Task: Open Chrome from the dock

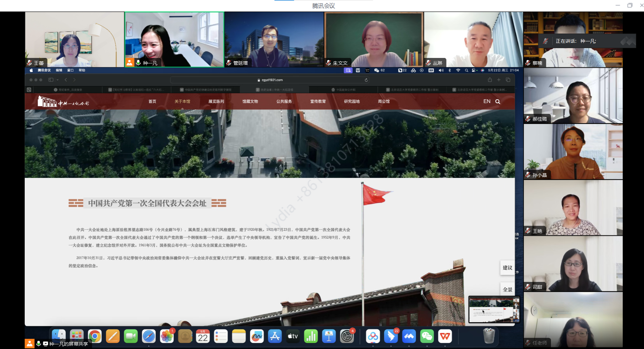Action: point(95,336)
